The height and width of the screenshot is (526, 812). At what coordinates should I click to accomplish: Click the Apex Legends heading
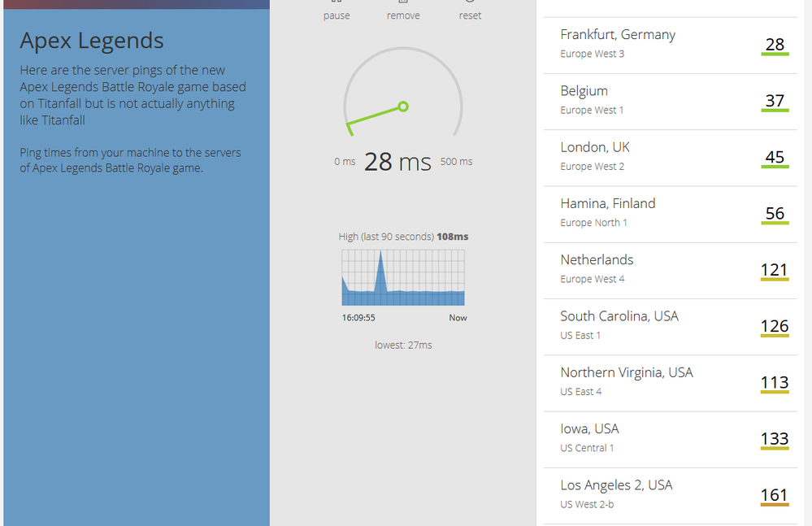[92, 41]
